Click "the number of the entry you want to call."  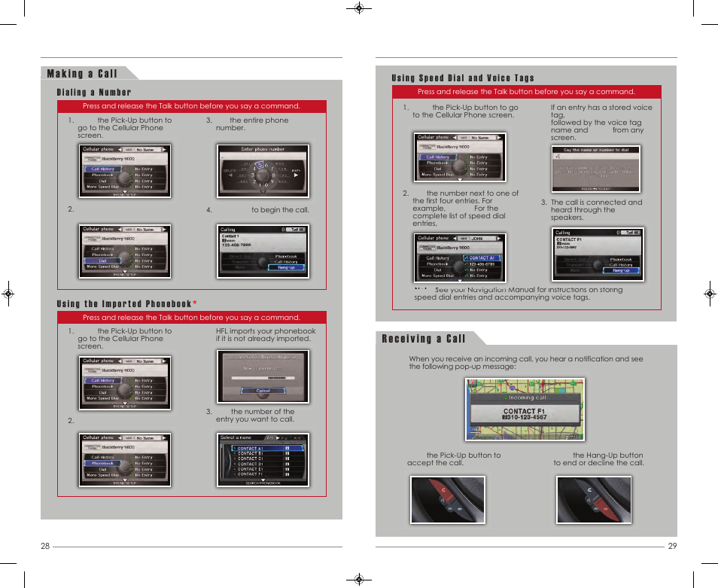point(255,416)
